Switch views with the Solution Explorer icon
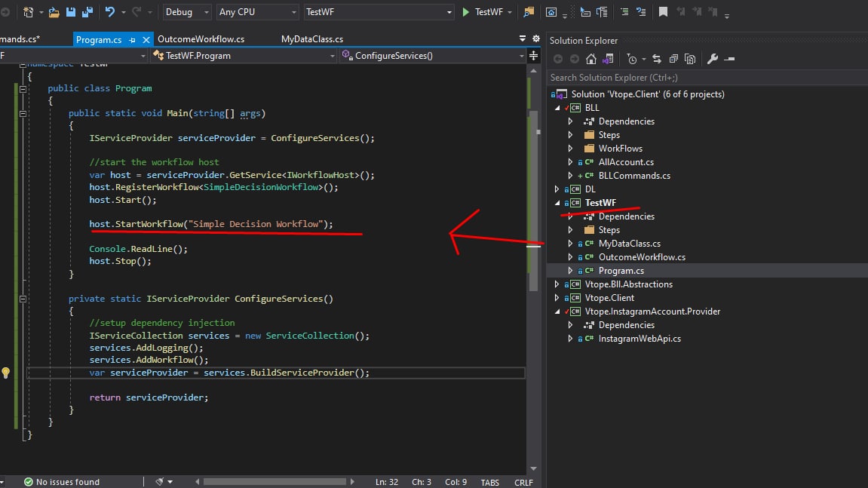This screenshot has width=868, height=488. point(608,59)
